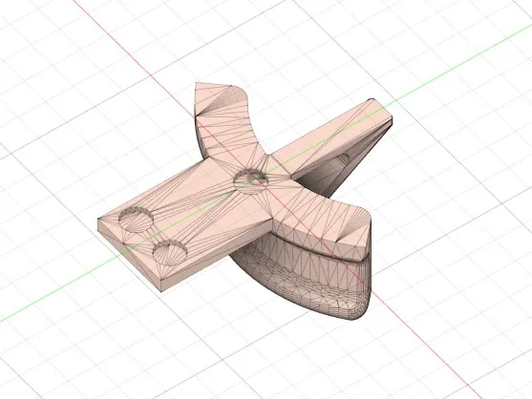
Task: Select the small hole under the tapered arm
Action: click(x=343, y=157)
